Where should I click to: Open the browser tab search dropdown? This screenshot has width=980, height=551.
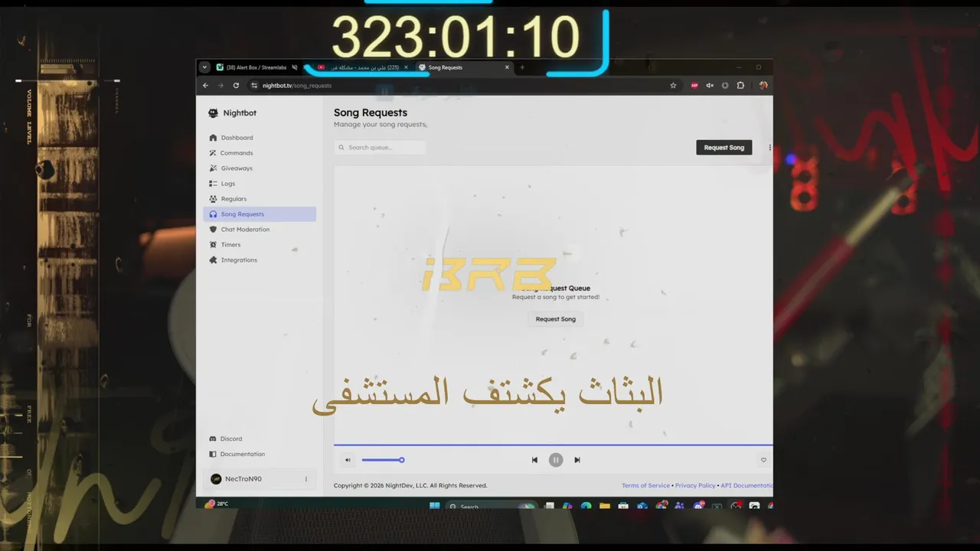point(204,67)
